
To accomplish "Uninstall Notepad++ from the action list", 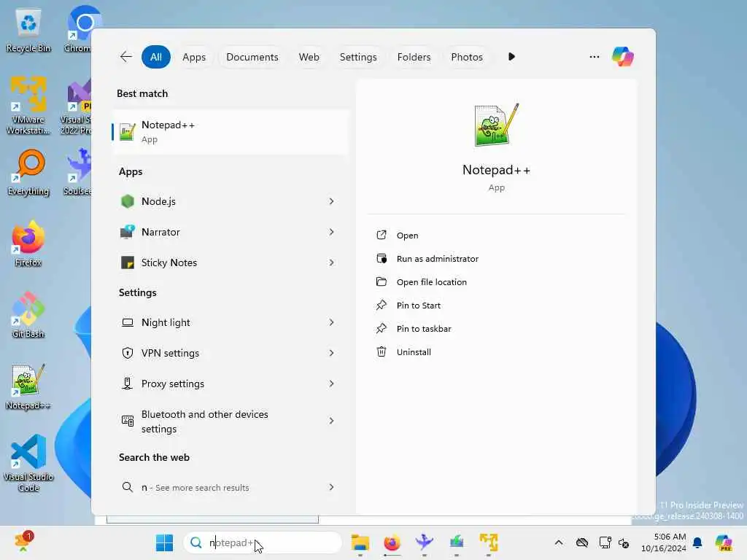I will [414, 352].
